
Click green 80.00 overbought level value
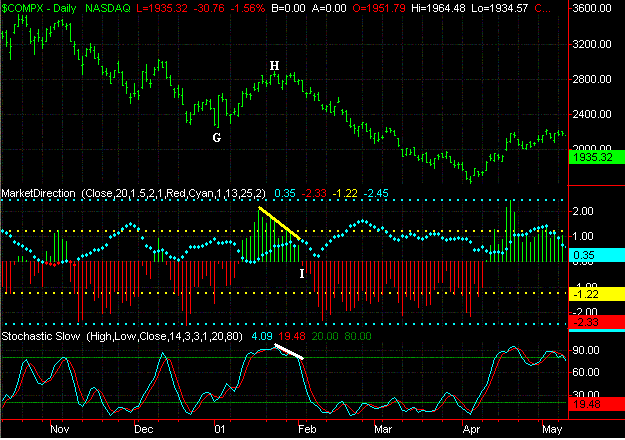point(358,336)
